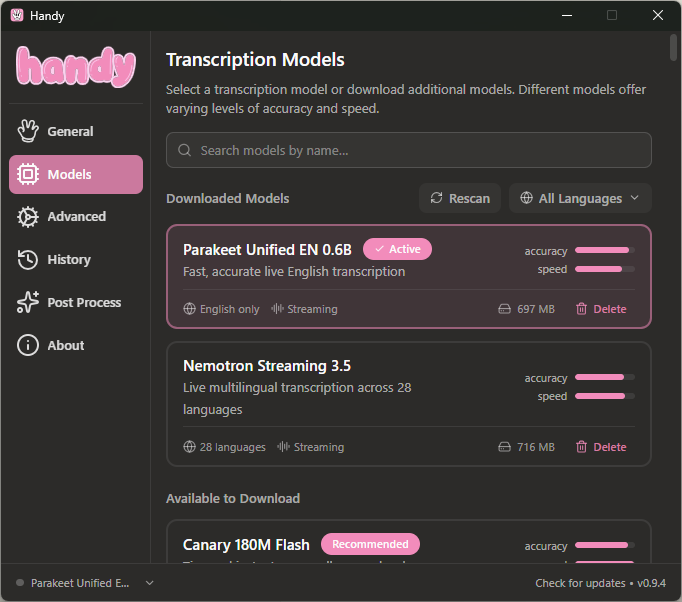Expand the footer model chevron
682x602 pixels.
tap(150, 583)
